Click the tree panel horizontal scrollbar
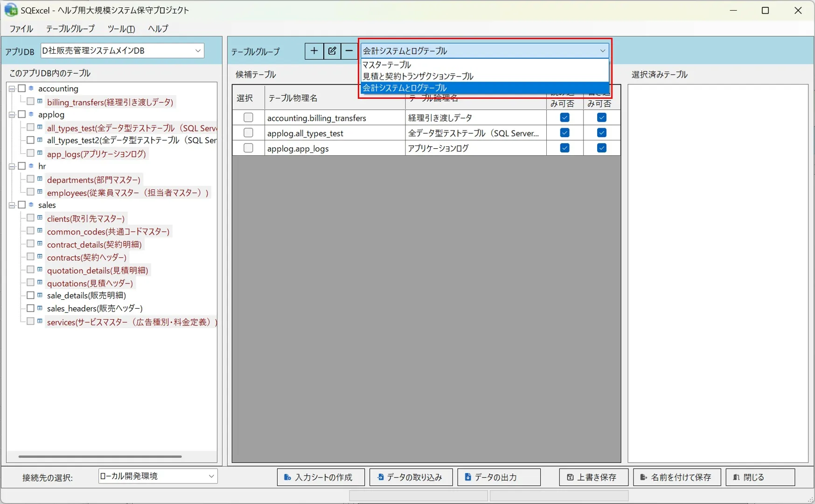Viewport: 815px width, 504px height. pos(100,456)
